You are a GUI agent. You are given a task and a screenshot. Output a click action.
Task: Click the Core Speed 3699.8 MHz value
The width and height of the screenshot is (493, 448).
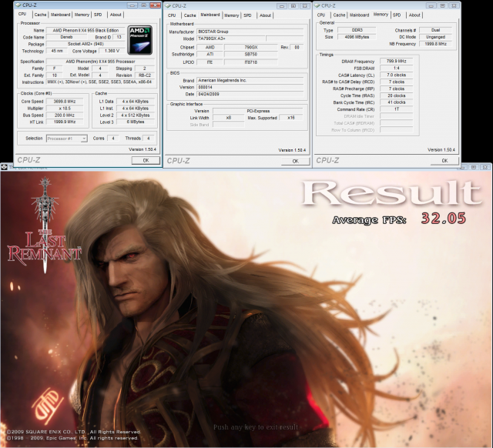(65, 102)
